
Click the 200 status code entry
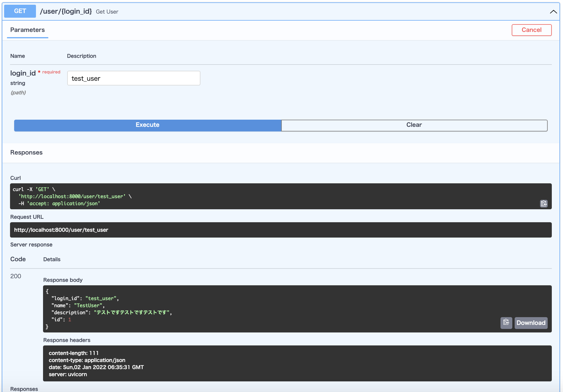tap(16, 276)
